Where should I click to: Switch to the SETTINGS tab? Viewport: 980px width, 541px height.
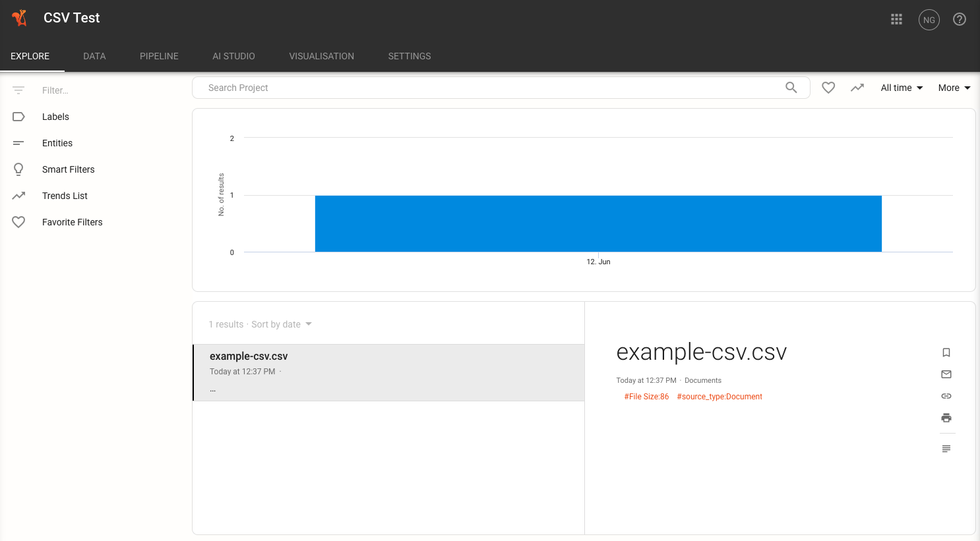point(410,56)
